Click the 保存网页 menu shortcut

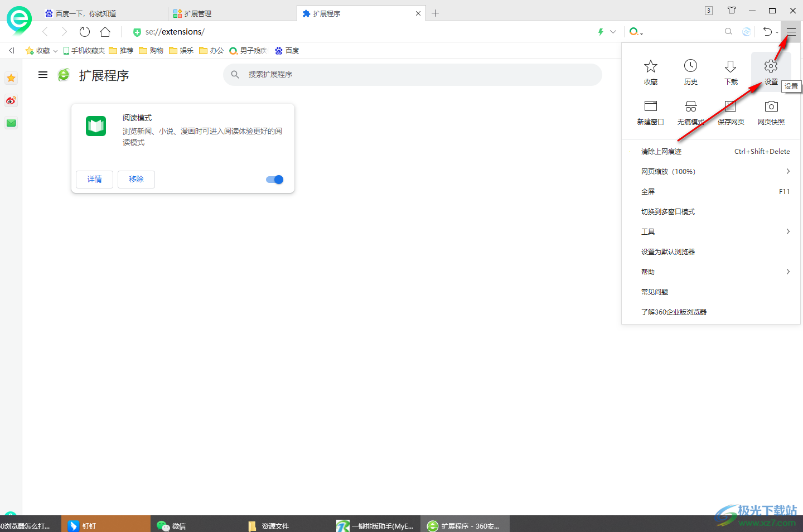point(731,112)
